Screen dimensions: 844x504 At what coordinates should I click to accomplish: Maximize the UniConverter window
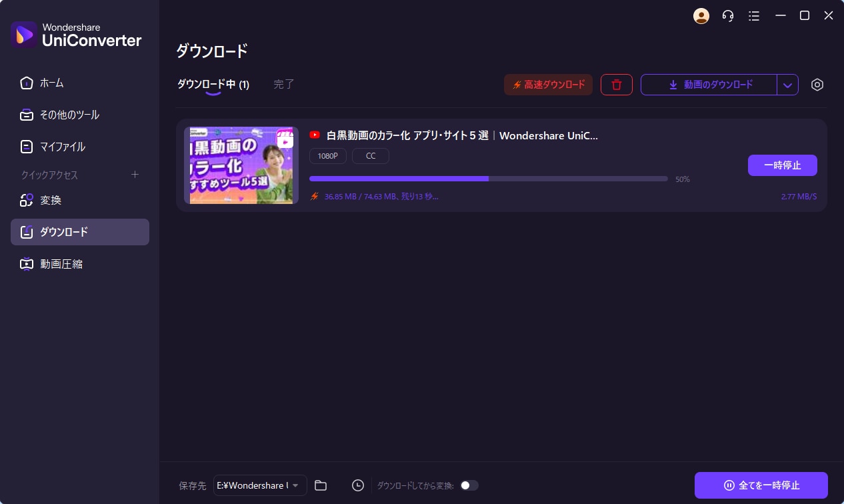click(x=805, y=15)
